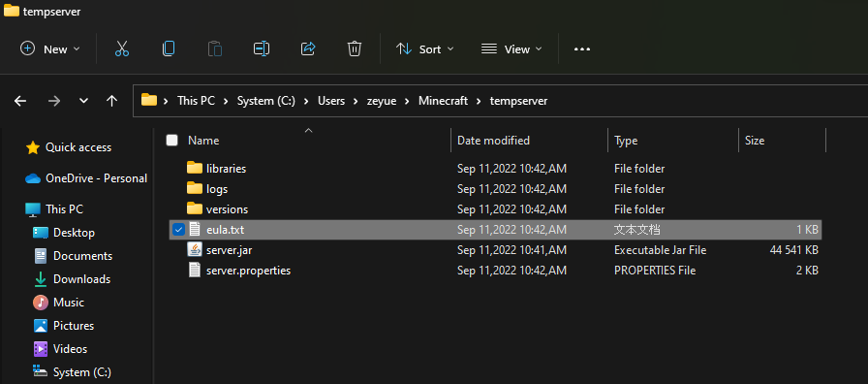Image resolution: width=868 pixels, height=384 pixels.
Task: Select the server.jar file name
Action: pos(230,250)
